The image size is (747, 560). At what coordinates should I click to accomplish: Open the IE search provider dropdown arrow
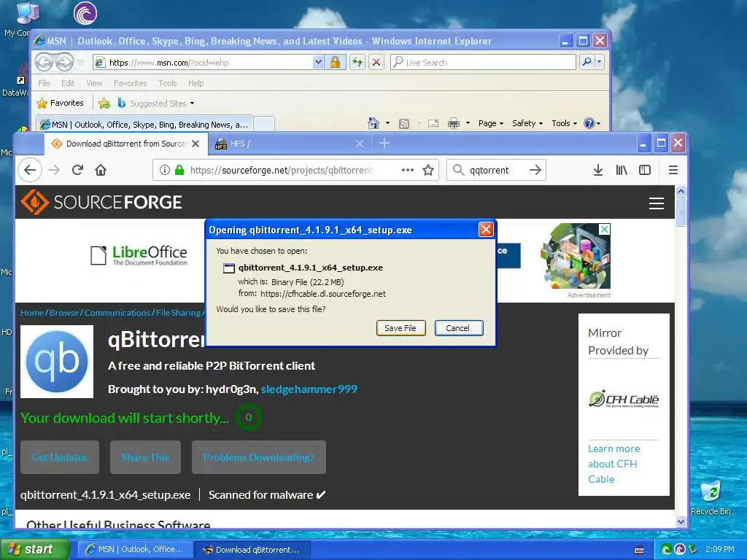point(600,62)
